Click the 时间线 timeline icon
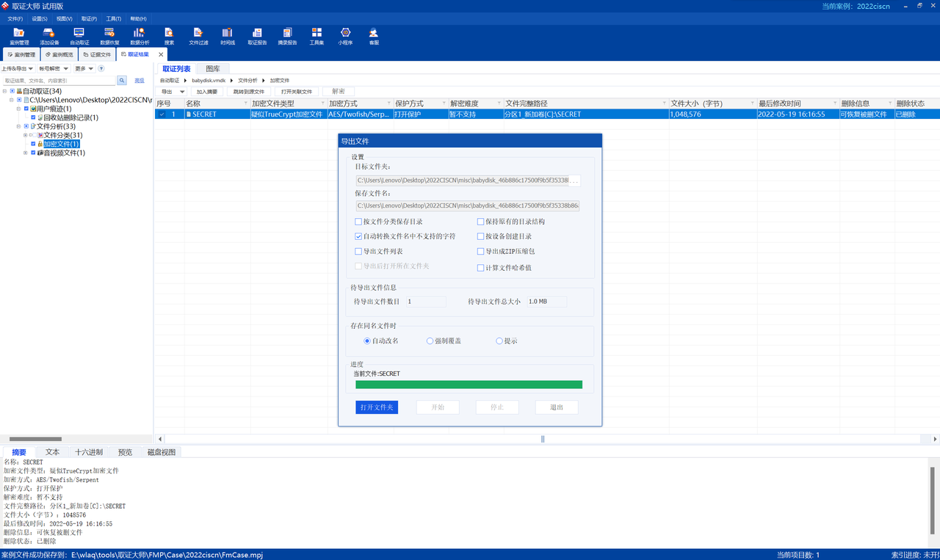 click(228, 36)
